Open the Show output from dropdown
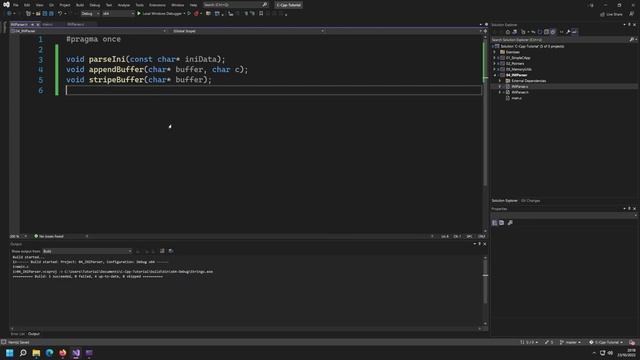Screen dimensions: 640x360 click(87, 251)
